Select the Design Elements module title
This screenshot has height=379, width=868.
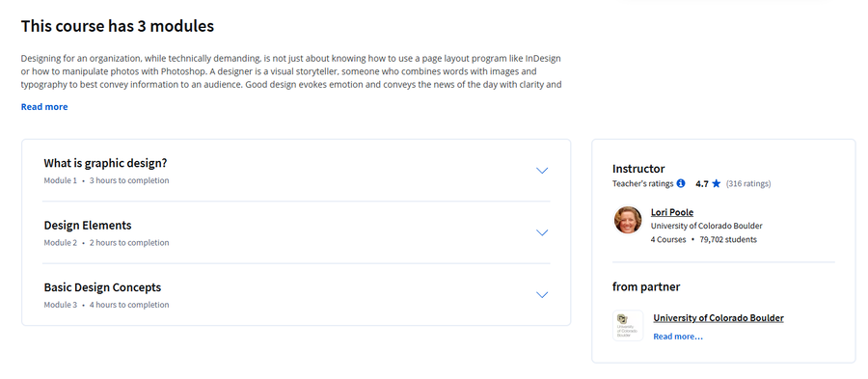88,226
